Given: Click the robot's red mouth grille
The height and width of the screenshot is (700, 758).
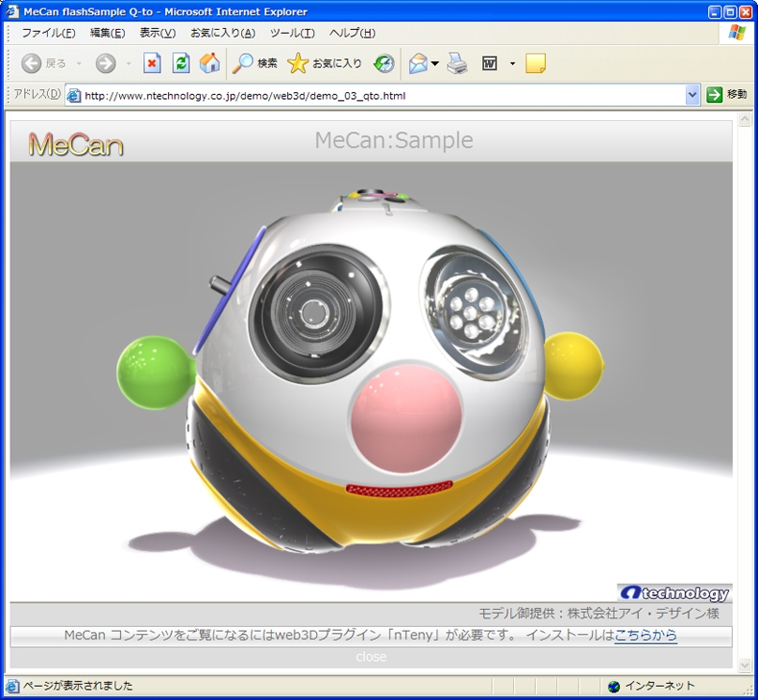Looking at the screenshot, I should click(x=400, y=489).
